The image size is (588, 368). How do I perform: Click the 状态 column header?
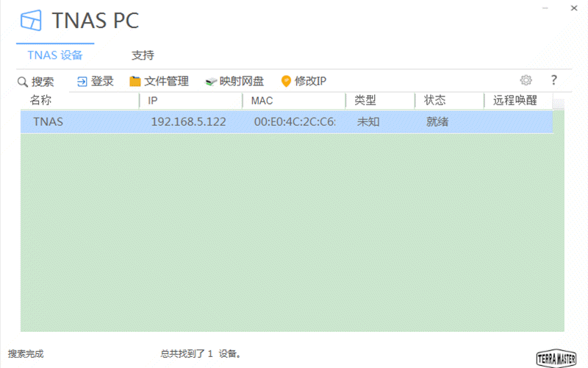click(434, 100)
